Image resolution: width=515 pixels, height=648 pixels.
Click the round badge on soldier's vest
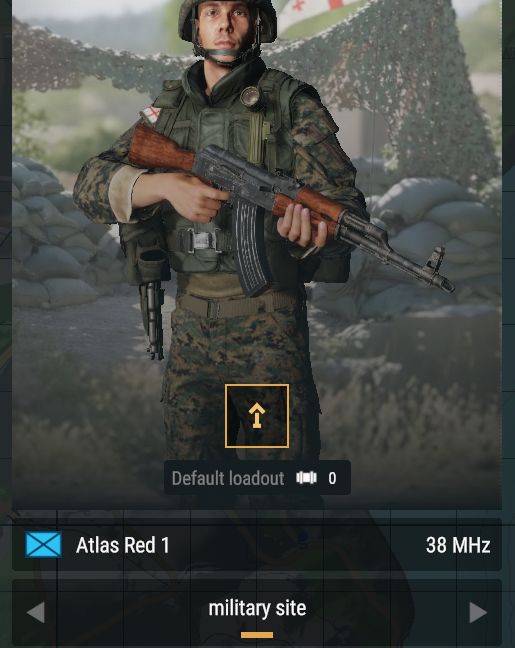pyautogui.click(x=250, y=97)
